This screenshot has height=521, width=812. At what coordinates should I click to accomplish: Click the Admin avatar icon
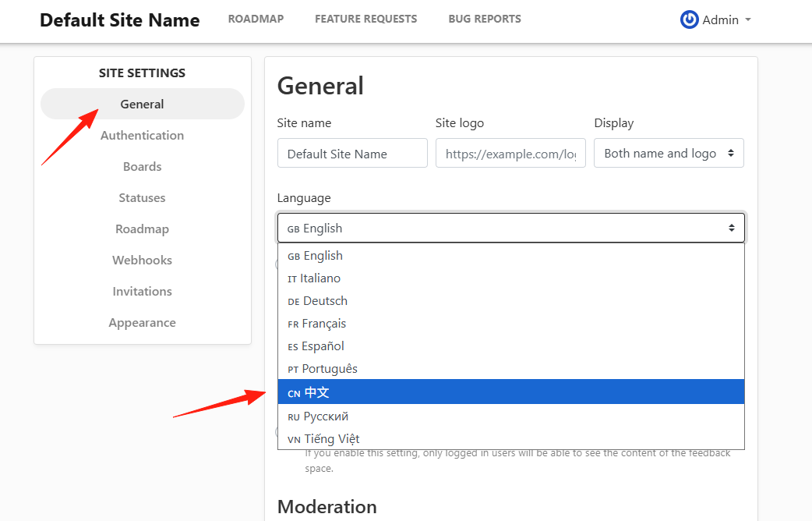click(x=690, y=19)
